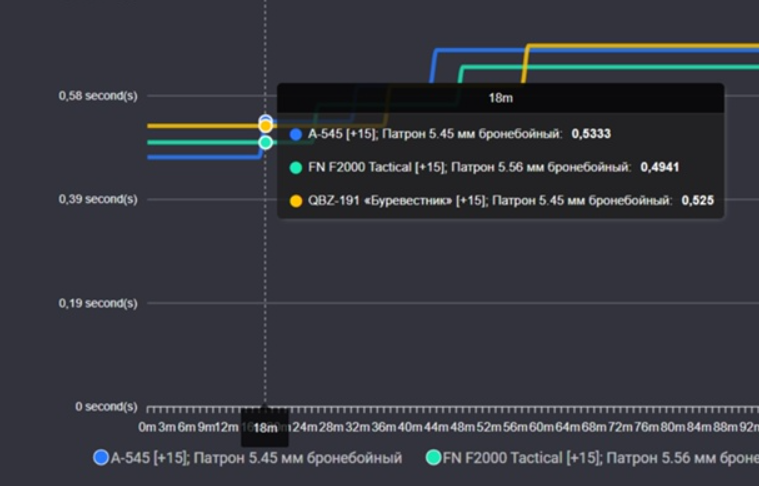759x486 pixels.
Task: Click the 80m x-axis label
Action: click(x=672, y=427)
